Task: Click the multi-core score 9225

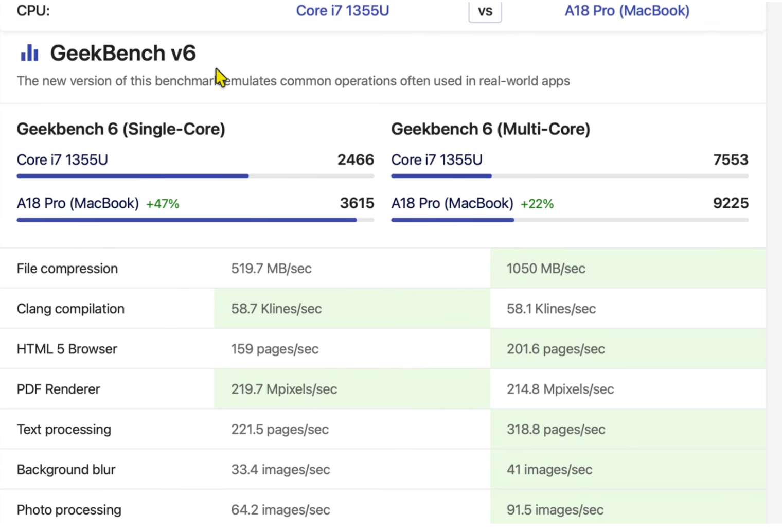Action: [731, 203]
